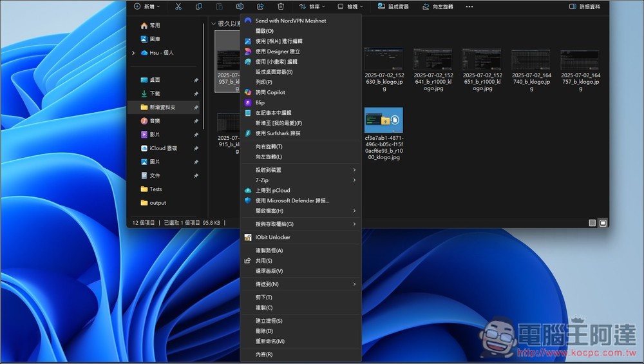The height and width of the screenshot is (364, 644).
Task: Choose 開啟(O) in context menu
Action: 301,31
